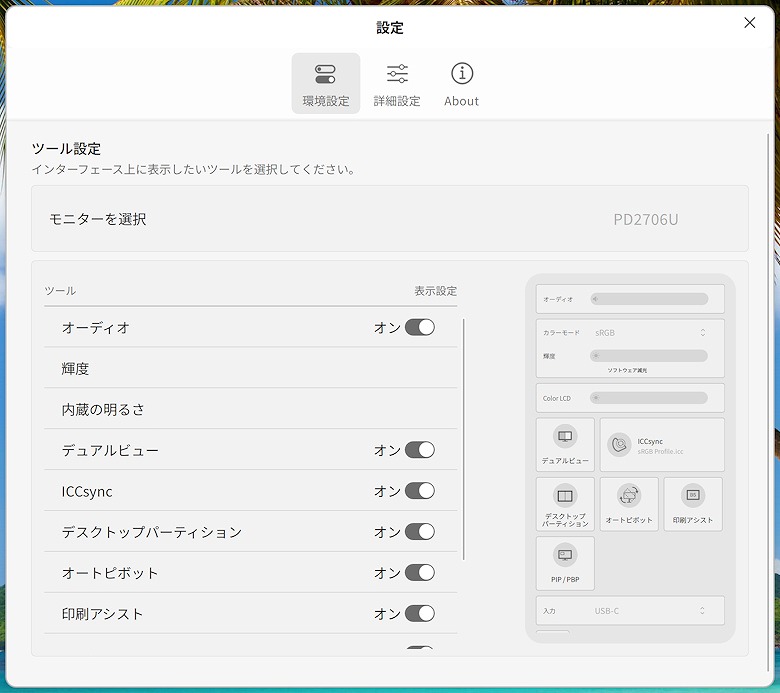The width and height of the screenshot is (780, 693).
Task: Select the デスクトップパーティション preview icon
Action: click(x=565, y=496)
